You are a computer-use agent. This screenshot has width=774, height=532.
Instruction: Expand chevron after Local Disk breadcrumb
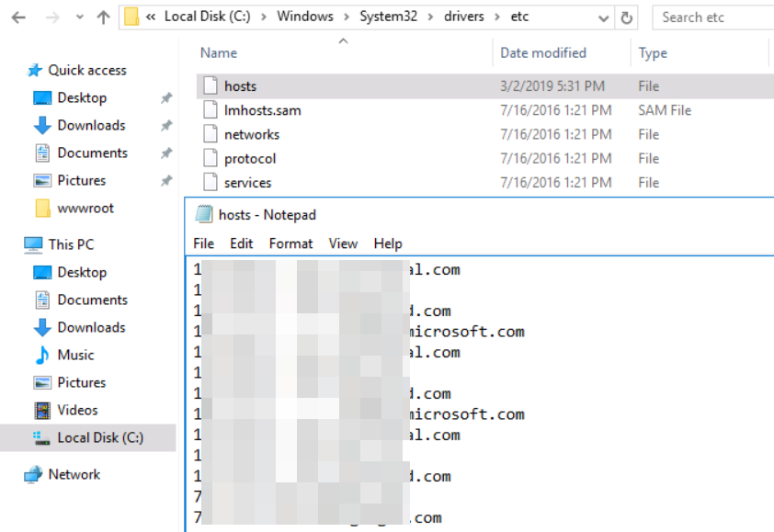pyautogui.click(x=264, y=17)
